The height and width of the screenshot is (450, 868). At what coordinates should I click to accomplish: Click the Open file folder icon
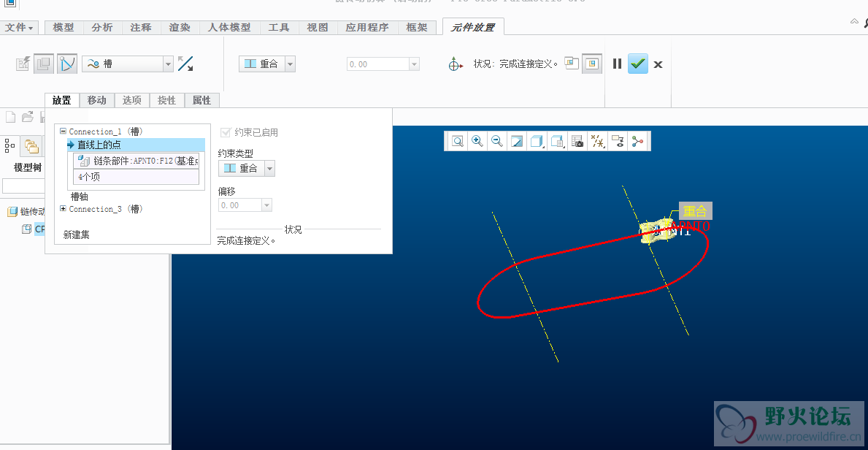(x=28, y=117)
